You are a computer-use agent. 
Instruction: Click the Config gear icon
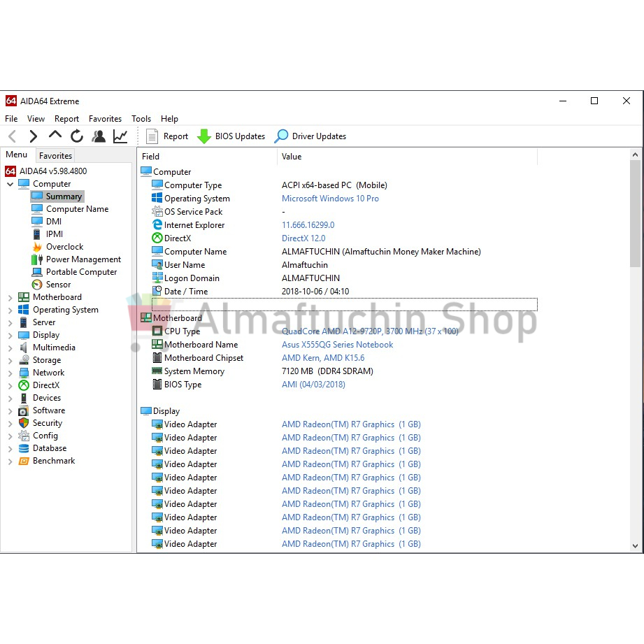[24, 436]
